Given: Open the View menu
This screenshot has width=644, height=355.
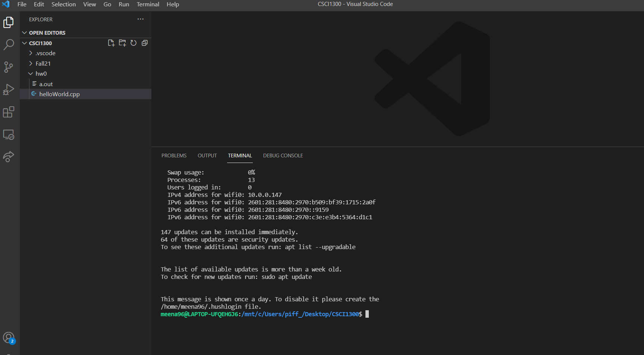Looking at the screenshot, I should [x=89, y=4].
